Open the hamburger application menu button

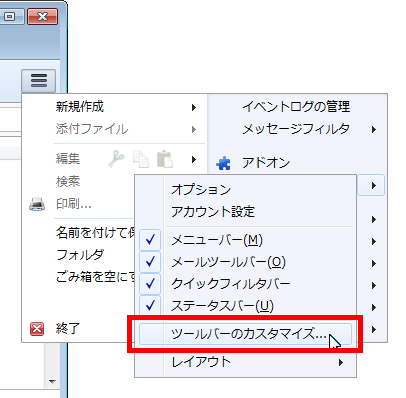pyautogui.click(x=39, y=81)
